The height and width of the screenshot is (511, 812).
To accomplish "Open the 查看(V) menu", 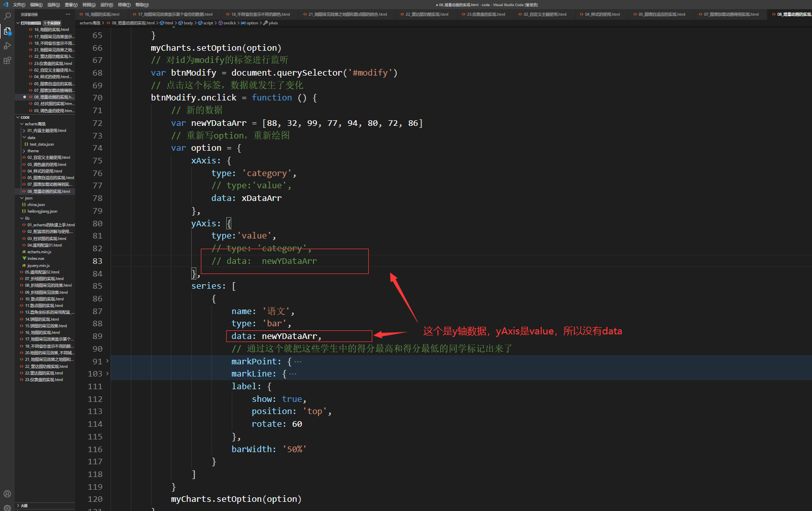I will tap(72, 5).
